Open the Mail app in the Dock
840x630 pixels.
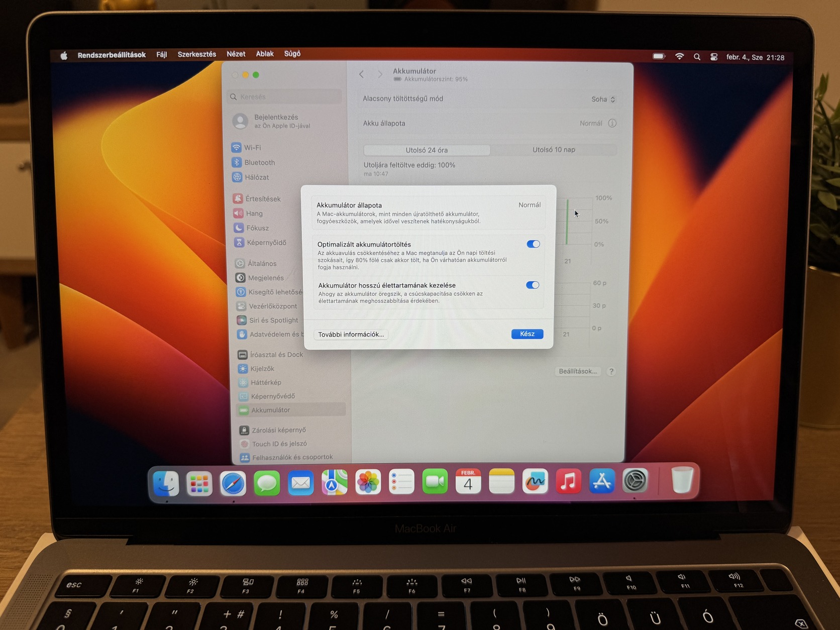tap(300, 483)
